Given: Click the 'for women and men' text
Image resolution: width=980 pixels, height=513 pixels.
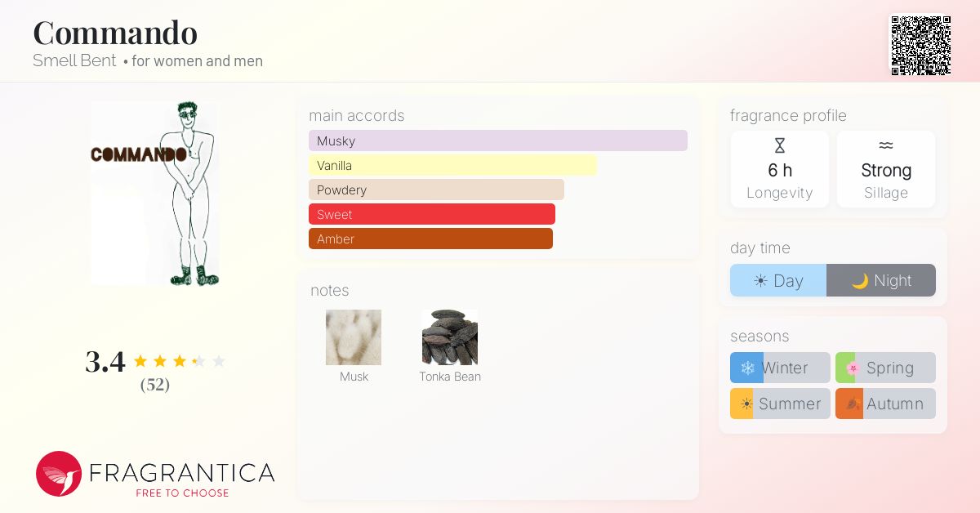Looking at the screenshot, I should pyautogui.click(x=197, y=61).
